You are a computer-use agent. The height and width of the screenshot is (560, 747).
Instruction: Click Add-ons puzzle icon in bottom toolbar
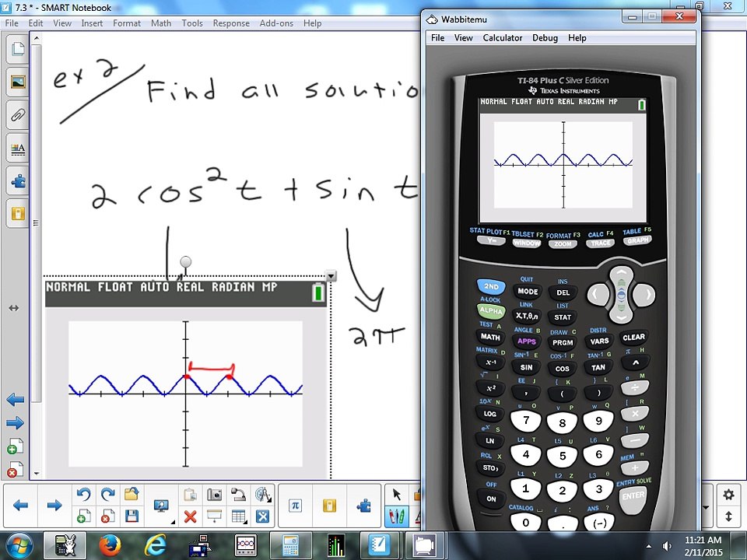(363, 506)
